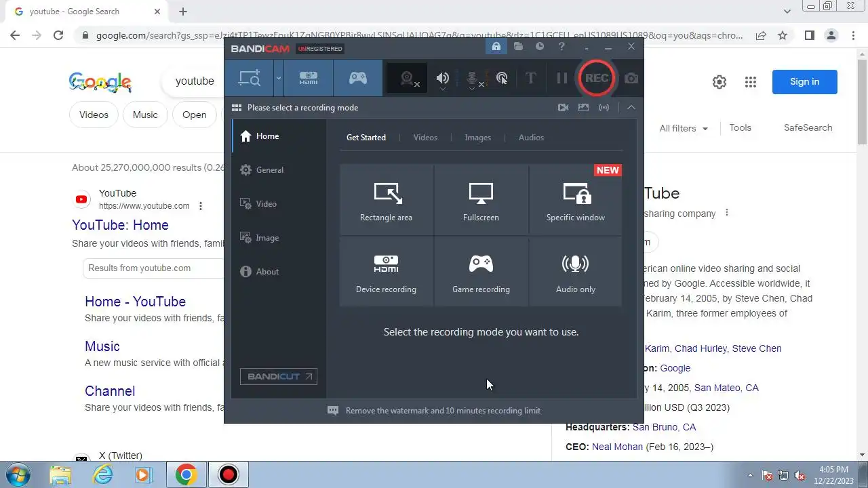
Task: Share this page icon in Chrome
Action: (761, 36)
